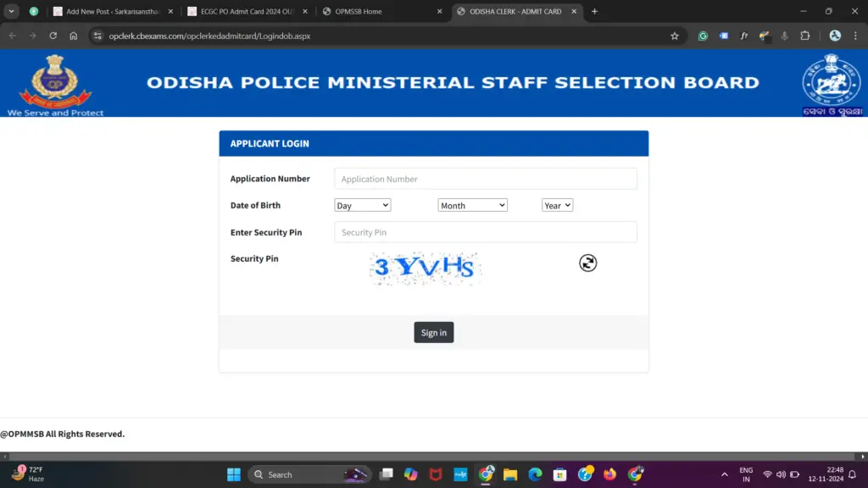868x488 pixels.
Task: Open the ENG IN language switcher
Action: [746, 474]
